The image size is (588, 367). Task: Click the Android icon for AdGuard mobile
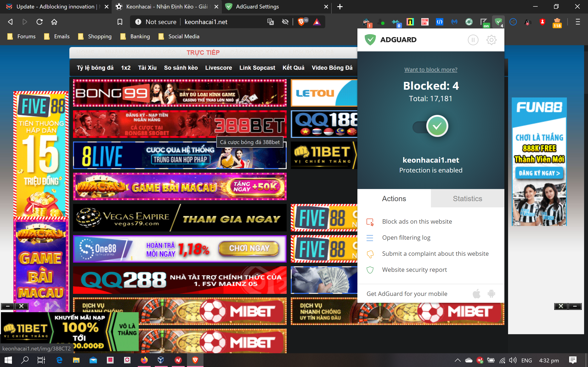click(491, 294)
